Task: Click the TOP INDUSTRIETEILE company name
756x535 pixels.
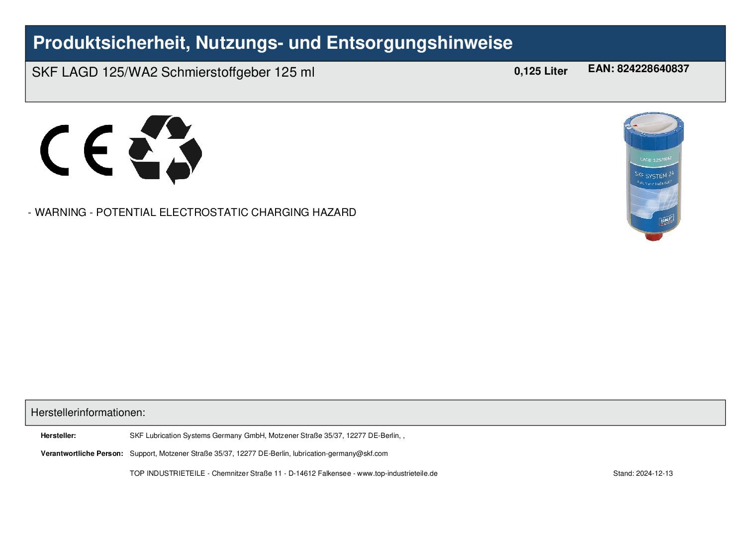Action: [167, 473]
